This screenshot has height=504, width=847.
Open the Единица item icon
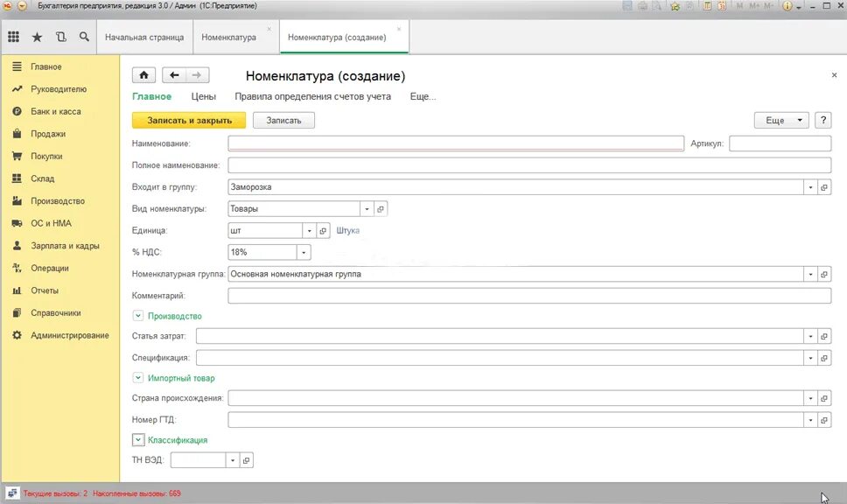(x=323, y=230)
